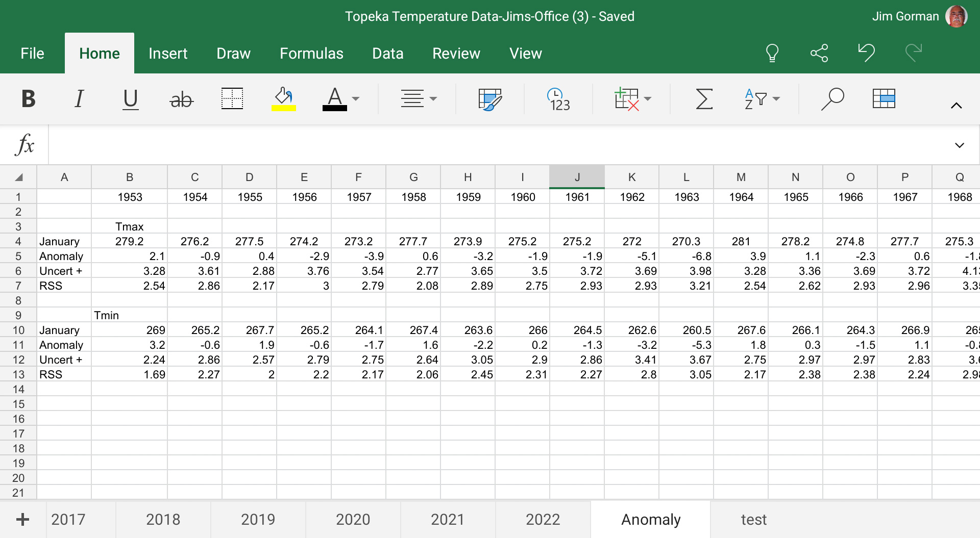
Task: Apply yellow fill color
Action: click(x=283, y=98)
